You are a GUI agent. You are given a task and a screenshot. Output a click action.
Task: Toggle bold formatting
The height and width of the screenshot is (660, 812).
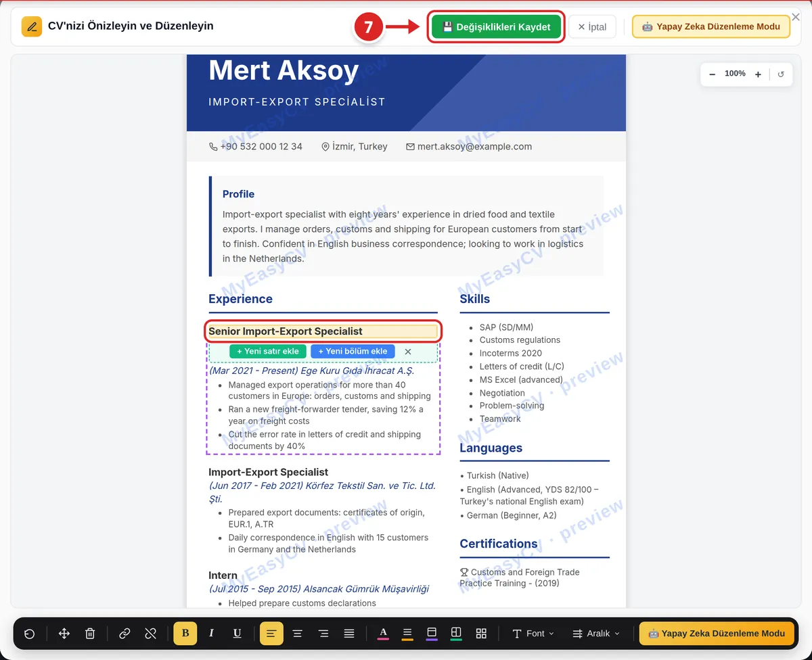click(185, 634)
